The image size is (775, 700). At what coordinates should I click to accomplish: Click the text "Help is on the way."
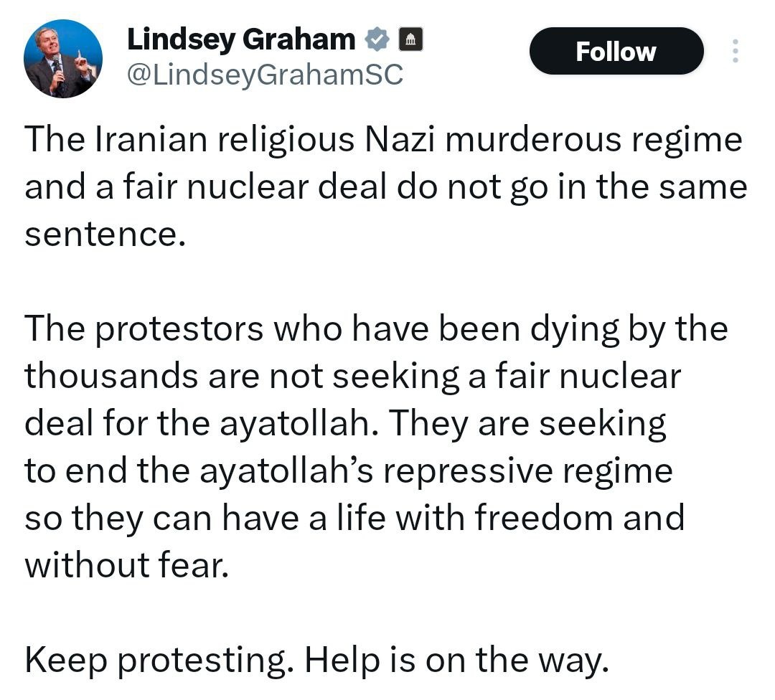[457, 661]
